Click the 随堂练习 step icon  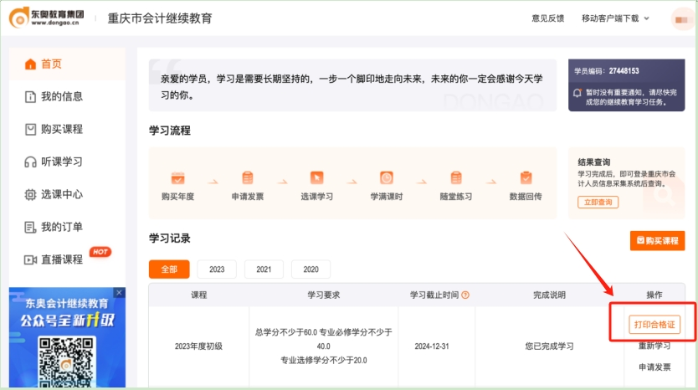pyautogui.click(x=456, y=178)
